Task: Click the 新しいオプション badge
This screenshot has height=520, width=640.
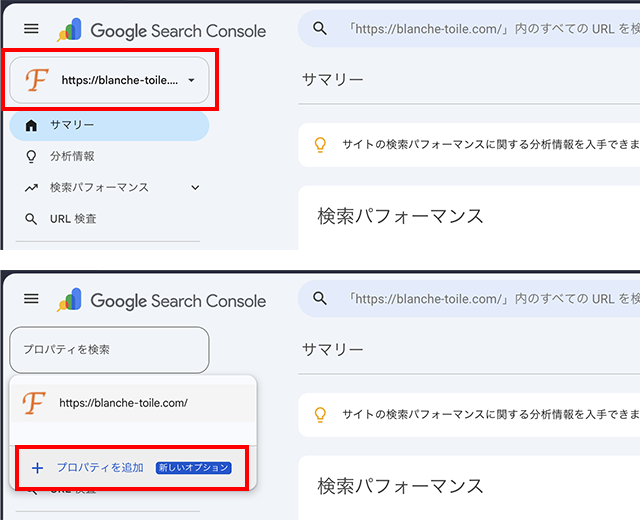Action: pos(193,468)
